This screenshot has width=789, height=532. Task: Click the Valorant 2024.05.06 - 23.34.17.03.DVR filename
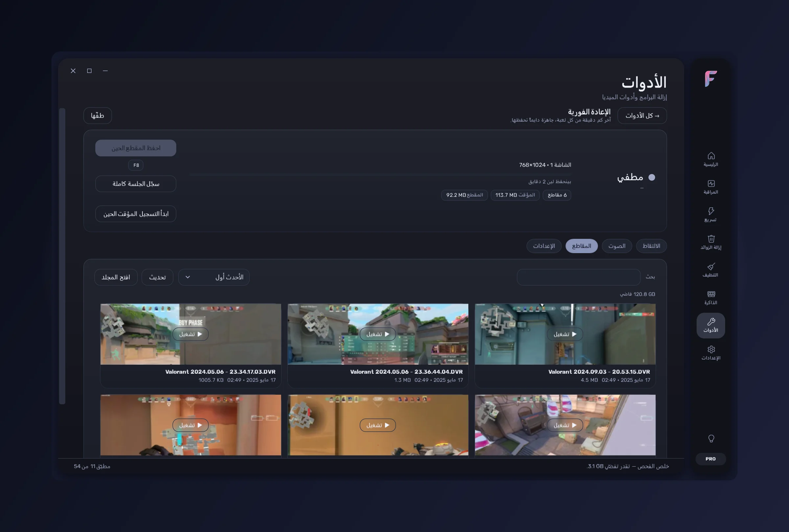coord(221,372)
